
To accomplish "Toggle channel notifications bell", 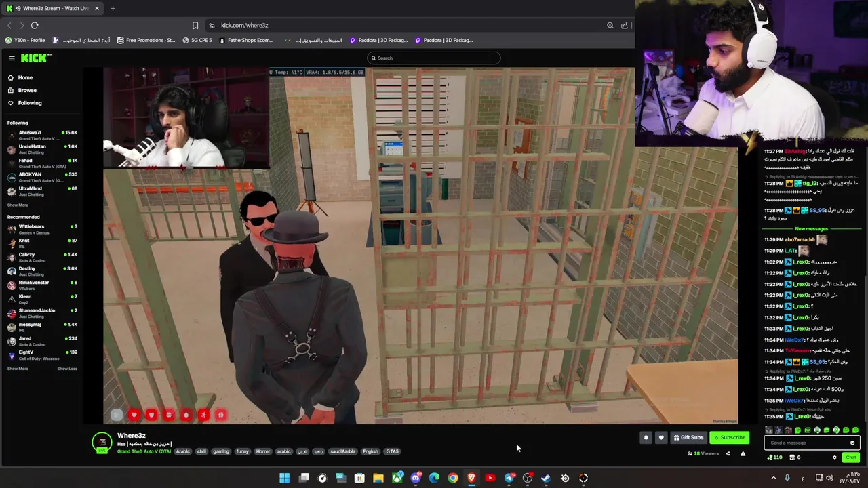I will [x=646, y=438].
